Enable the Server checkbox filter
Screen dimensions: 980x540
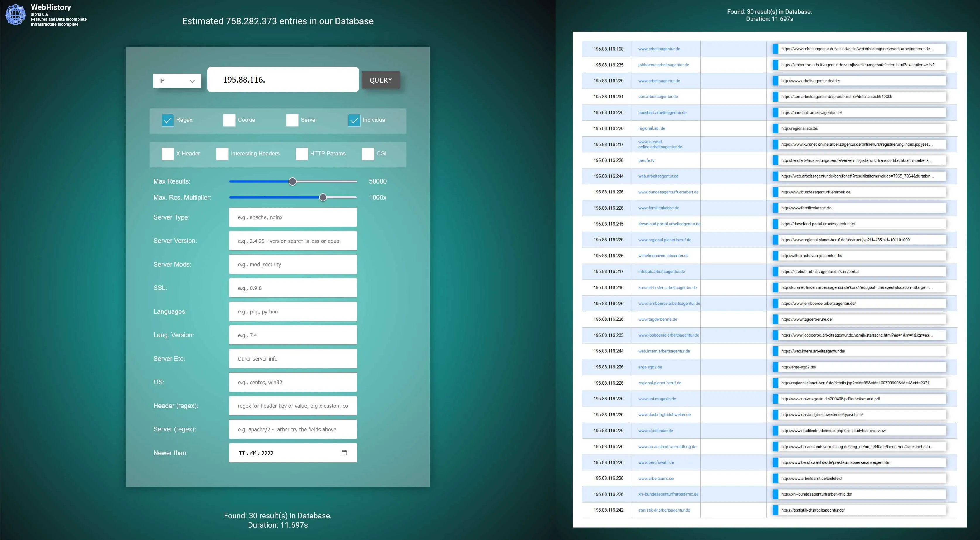point(291,120)
